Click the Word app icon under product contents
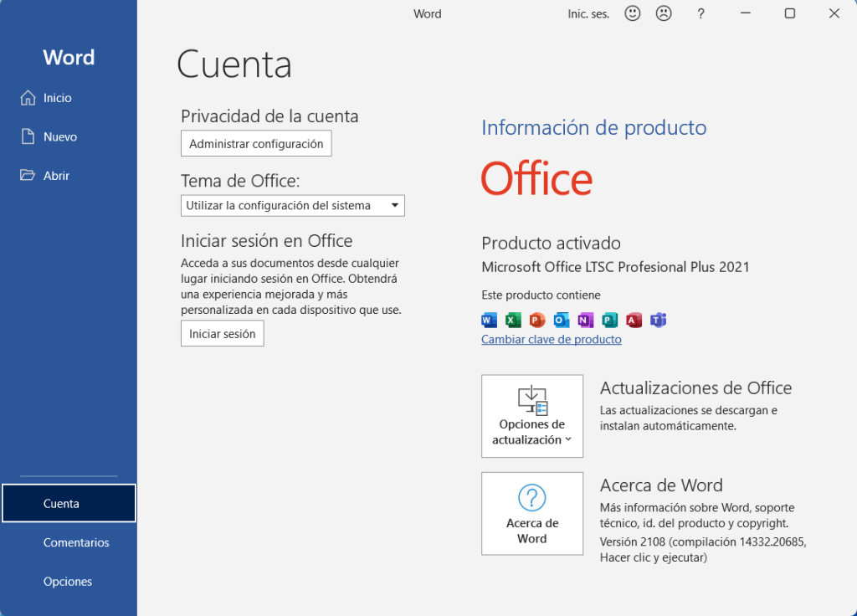The image size is (857, 616). pos(489,320)
